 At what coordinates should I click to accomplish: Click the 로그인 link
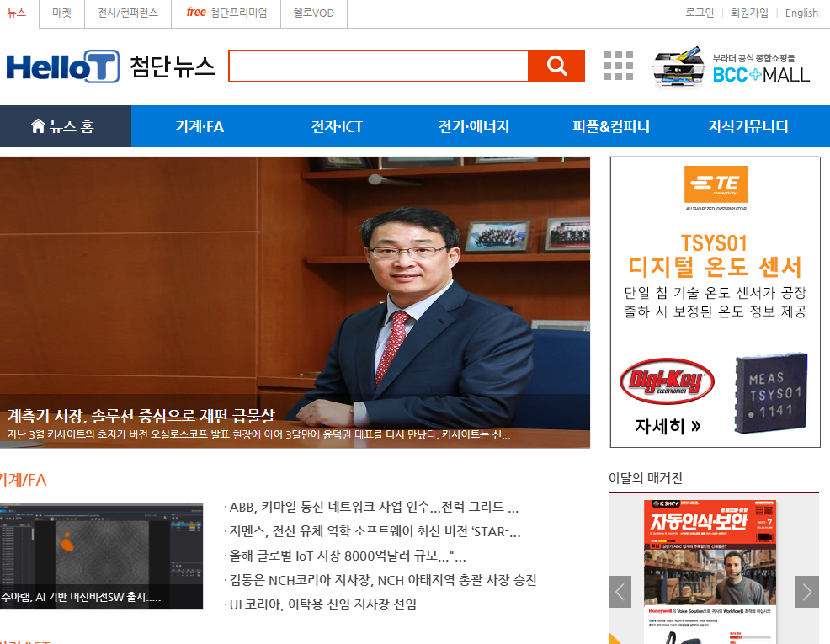[700, 13]
